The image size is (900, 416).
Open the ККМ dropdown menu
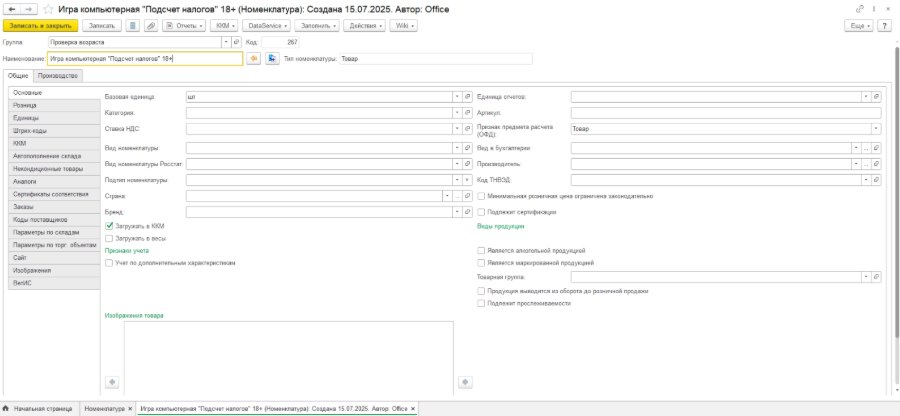tap(224, 26)
